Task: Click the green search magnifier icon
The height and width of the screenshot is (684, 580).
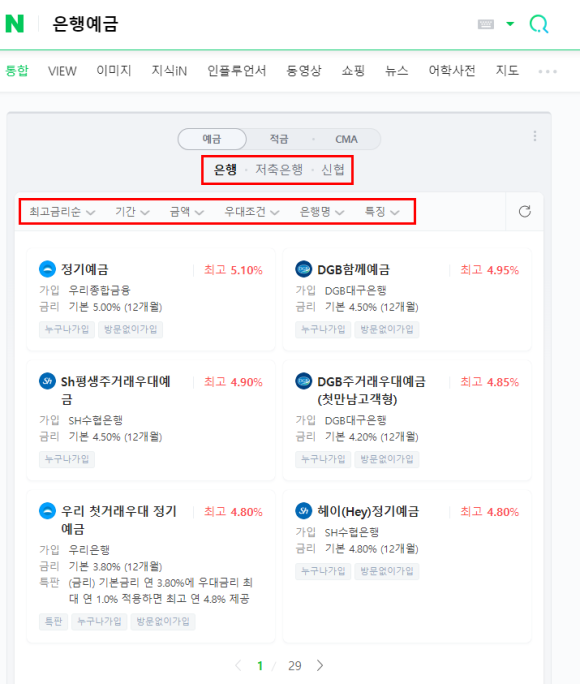Action: point(539,24)
